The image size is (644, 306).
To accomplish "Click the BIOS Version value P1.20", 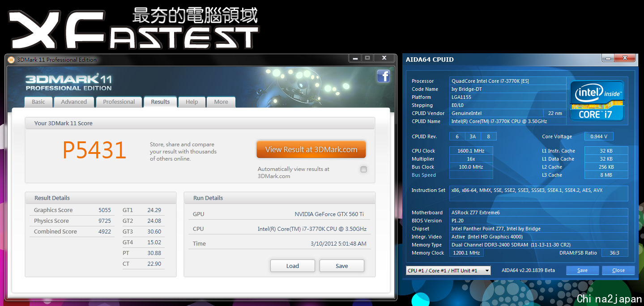I will click(539, 221).
